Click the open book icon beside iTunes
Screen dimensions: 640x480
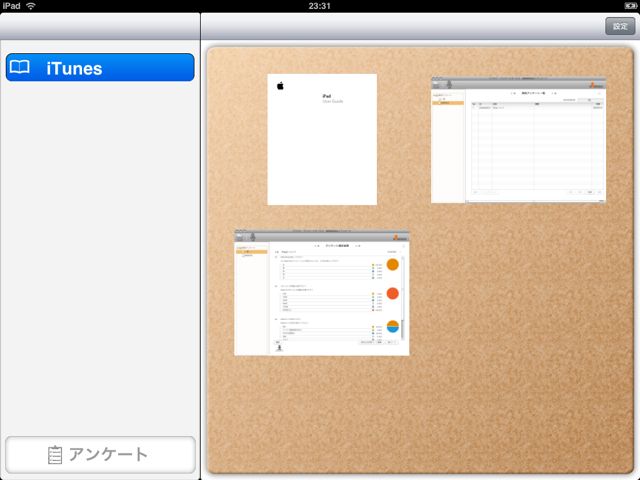tap(20, 67)
